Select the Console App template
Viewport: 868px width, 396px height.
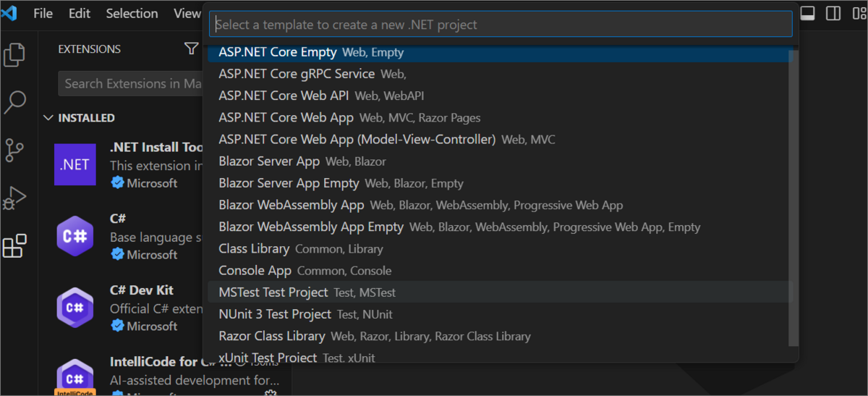point(255,271)
